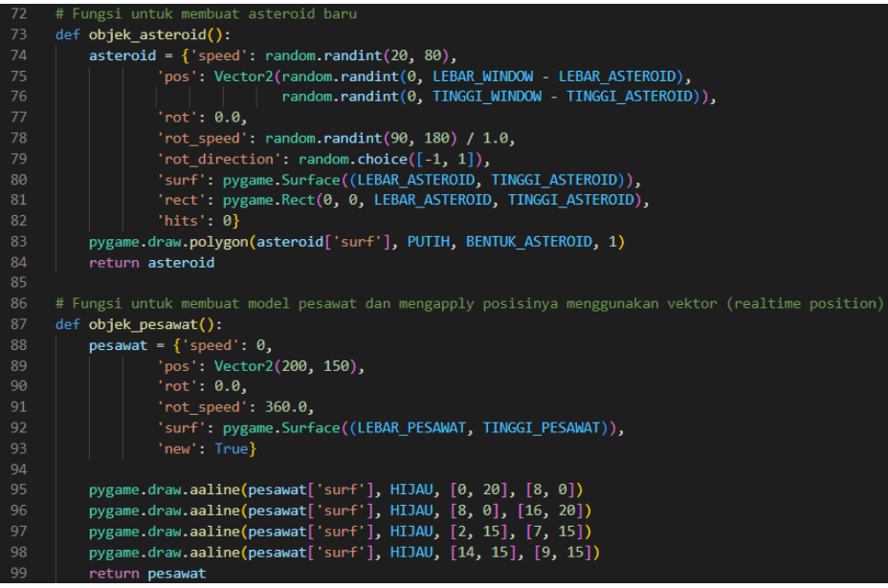Click TINGGI_ASTEROID constant on line 76
The width and height of the screenshot is (888, 588).
coord(630,97)
